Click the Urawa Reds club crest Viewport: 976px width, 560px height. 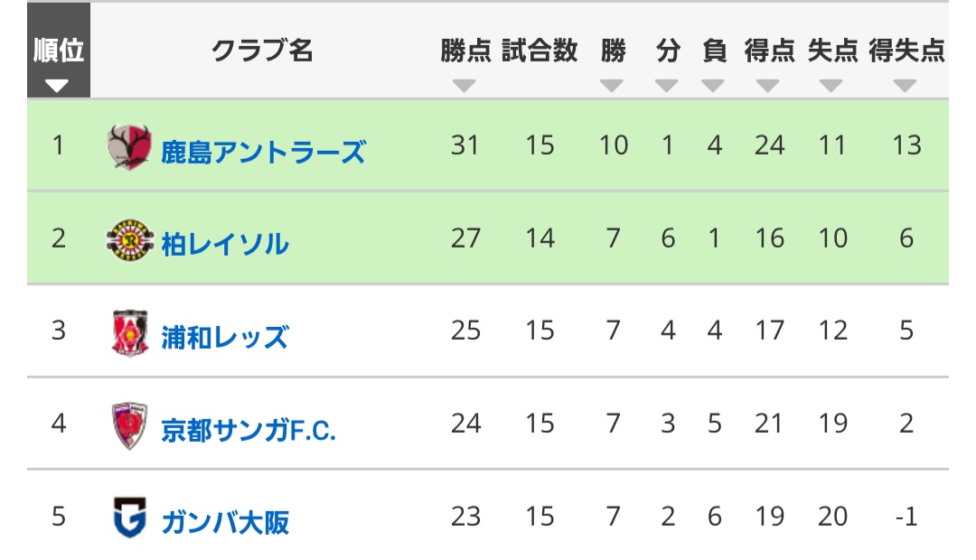tap(129, 333)
